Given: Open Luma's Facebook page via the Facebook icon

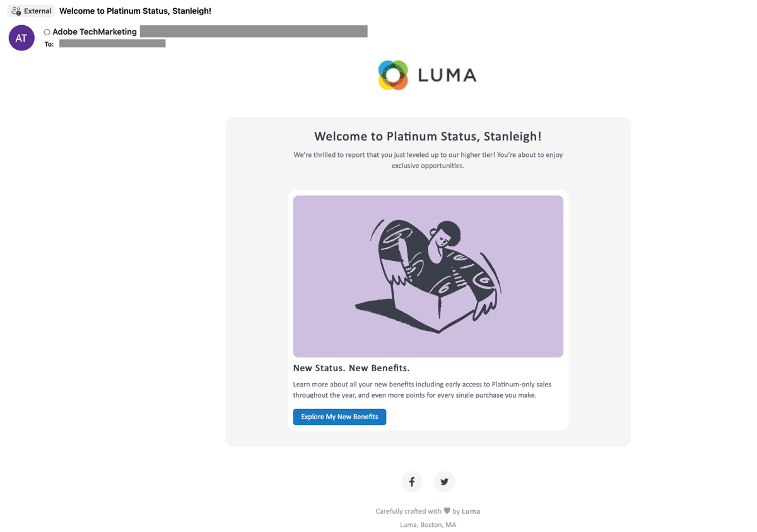Looking at the screenshot, I should pos(412,481).
